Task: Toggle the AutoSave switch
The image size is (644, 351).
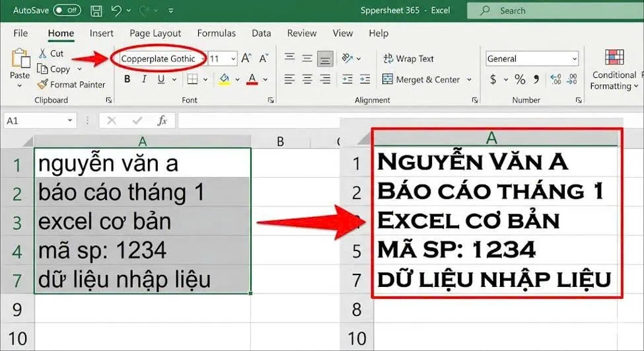Action: click(x=67, y=11)
